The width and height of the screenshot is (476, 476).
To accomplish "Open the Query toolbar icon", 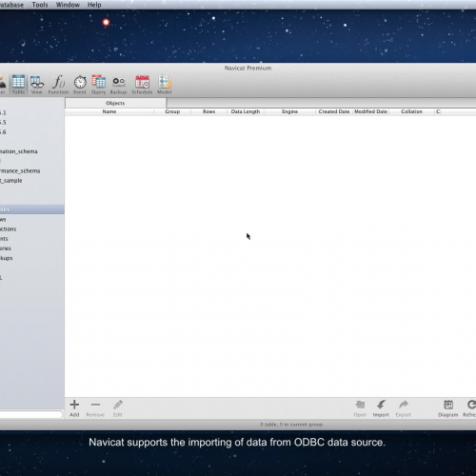I will [98, 85].
